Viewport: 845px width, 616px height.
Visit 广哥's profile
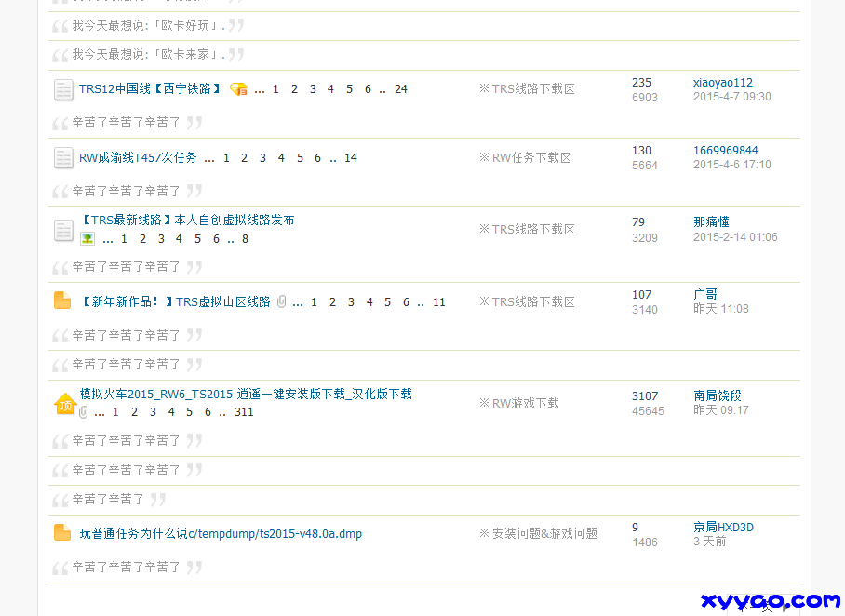705,292
